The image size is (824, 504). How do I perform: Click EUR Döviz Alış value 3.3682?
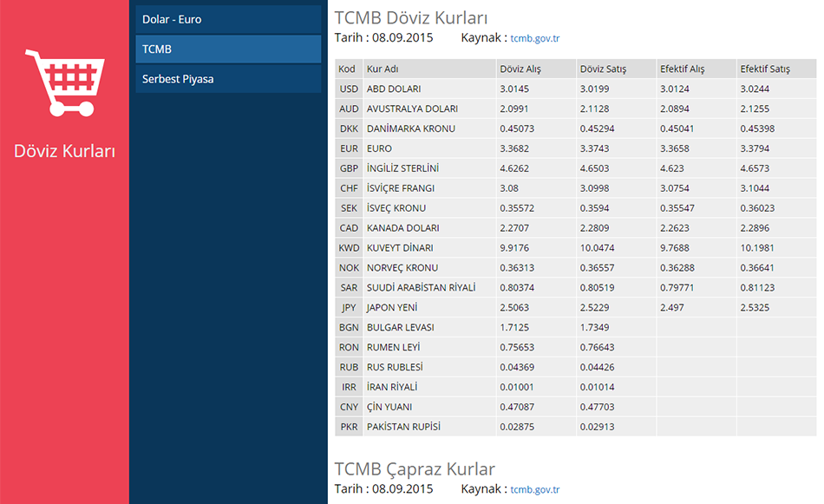coord(514,148)
